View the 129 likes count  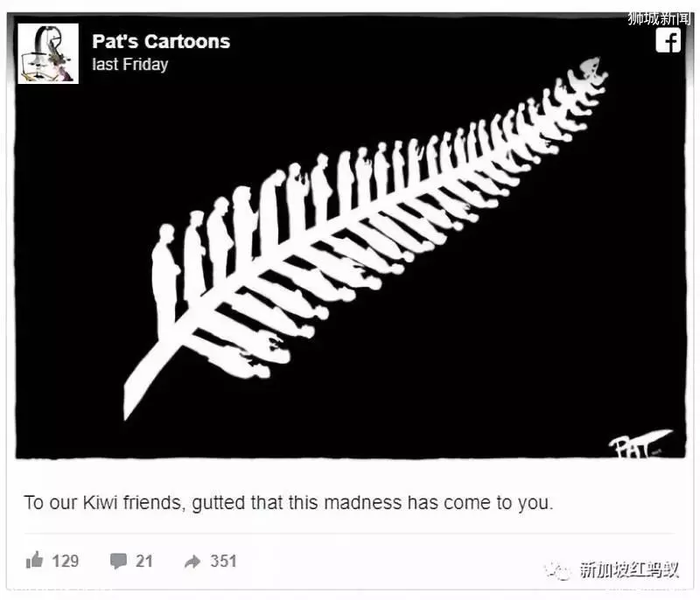(65, 561)
